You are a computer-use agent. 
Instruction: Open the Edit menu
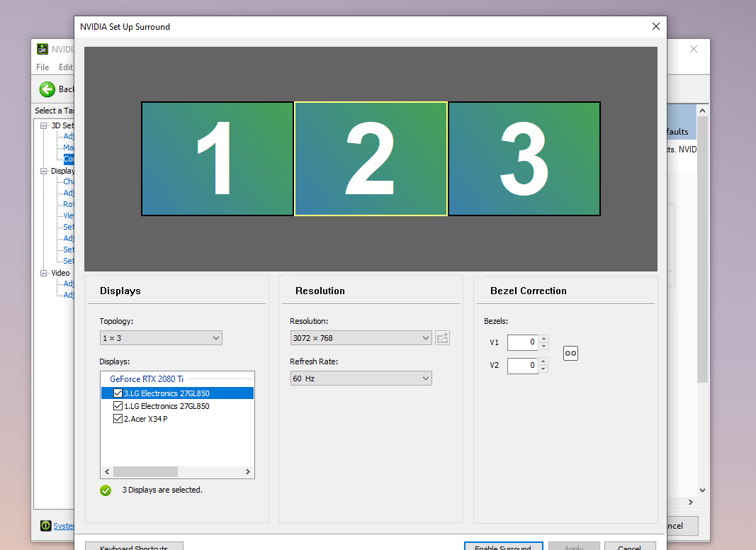pos(66,67)
